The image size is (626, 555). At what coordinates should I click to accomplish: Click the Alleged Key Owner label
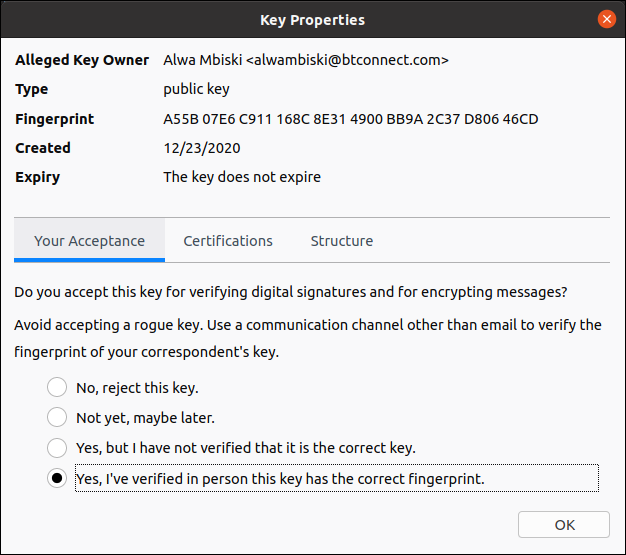point(82,60)
